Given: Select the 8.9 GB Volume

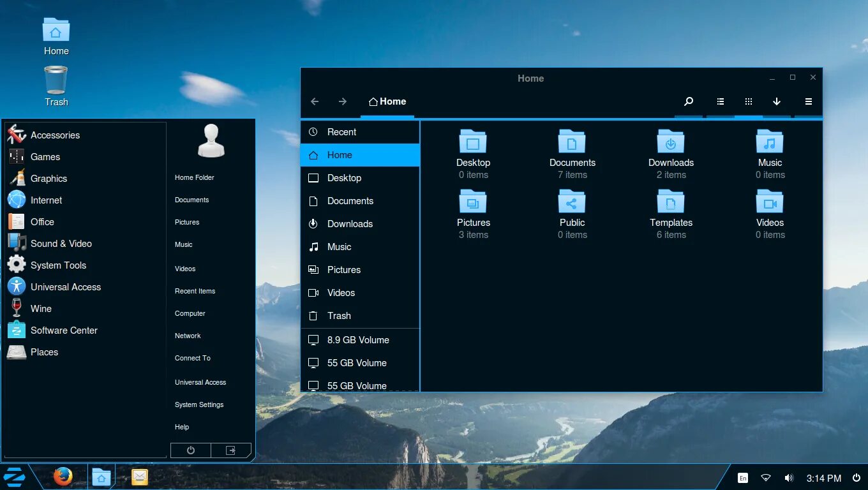Looking at the screenshot, I should [360, 340].
